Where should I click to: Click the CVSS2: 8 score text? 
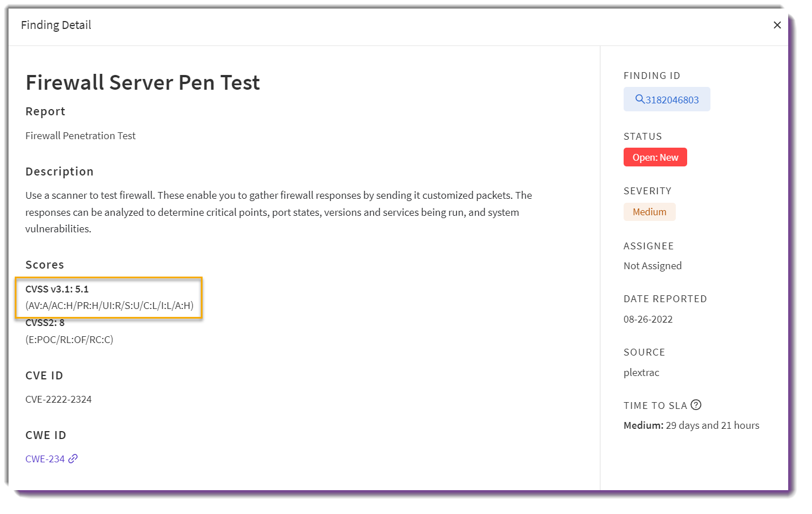45,323
